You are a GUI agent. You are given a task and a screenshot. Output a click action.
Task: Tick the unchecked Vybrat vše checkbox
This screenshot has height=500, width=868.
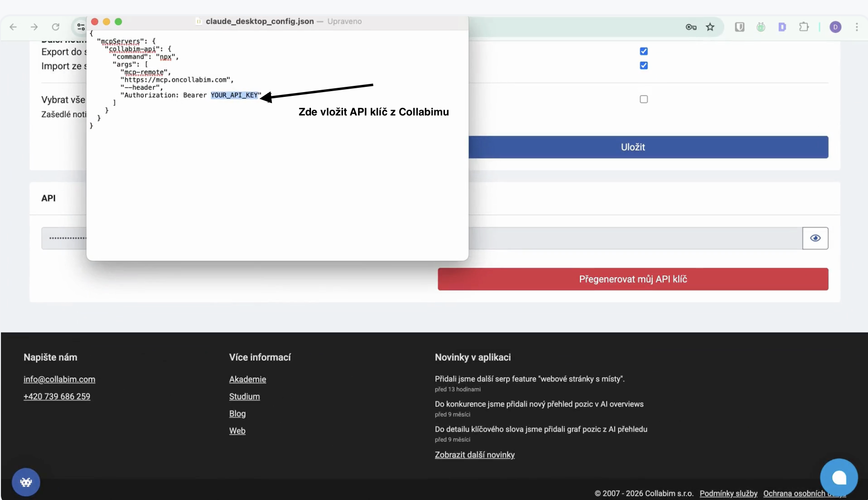pyautogui.click(x=644, y=99)
